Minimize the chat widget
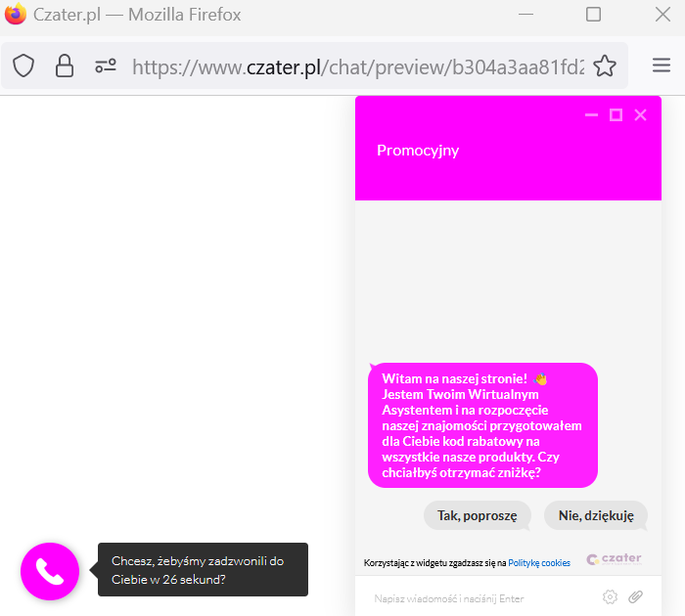Screen dimensions: 685x616 pos(591,115)
